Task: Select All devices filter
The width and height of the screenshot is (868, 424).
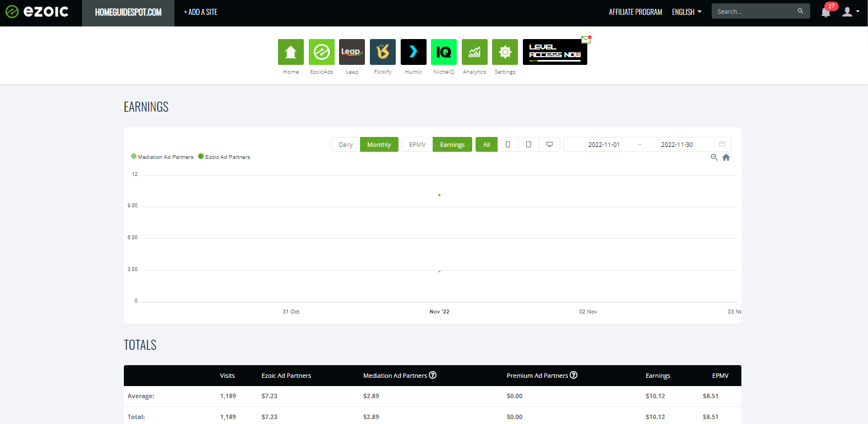Action: 487,145
